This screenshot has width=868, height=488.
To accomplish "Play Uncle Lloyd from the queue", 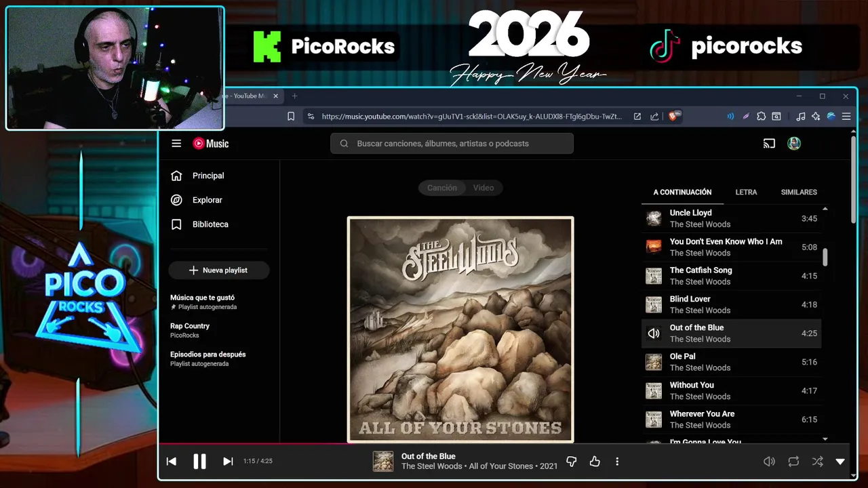I will click(x=731, y=218).
